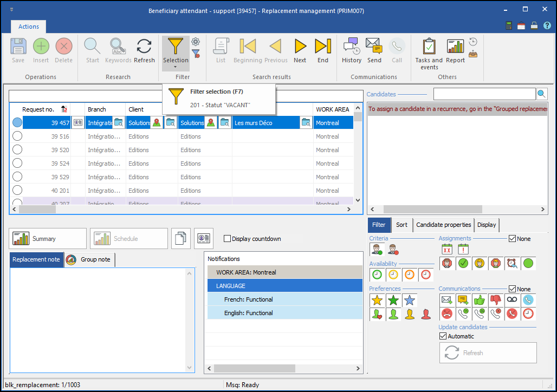
Task: Click the small clock icon in Others group
Action: click(473, 42)
